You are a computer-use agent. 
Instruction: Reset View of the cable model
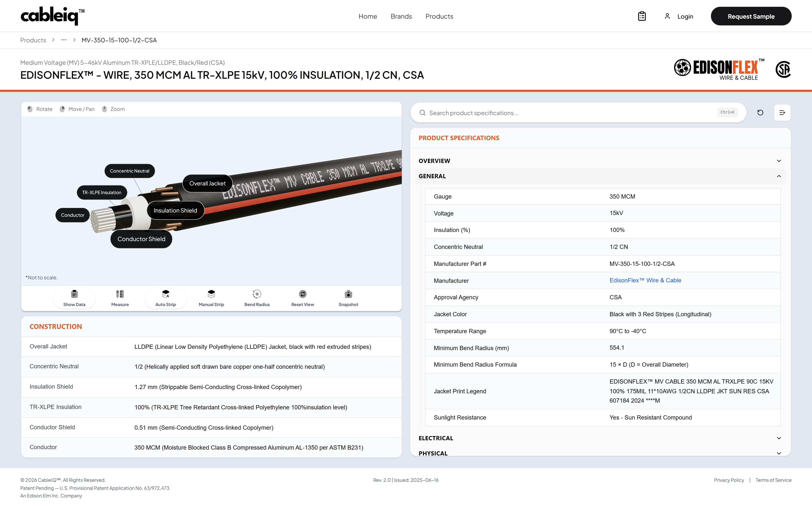[x=303, y=298]
